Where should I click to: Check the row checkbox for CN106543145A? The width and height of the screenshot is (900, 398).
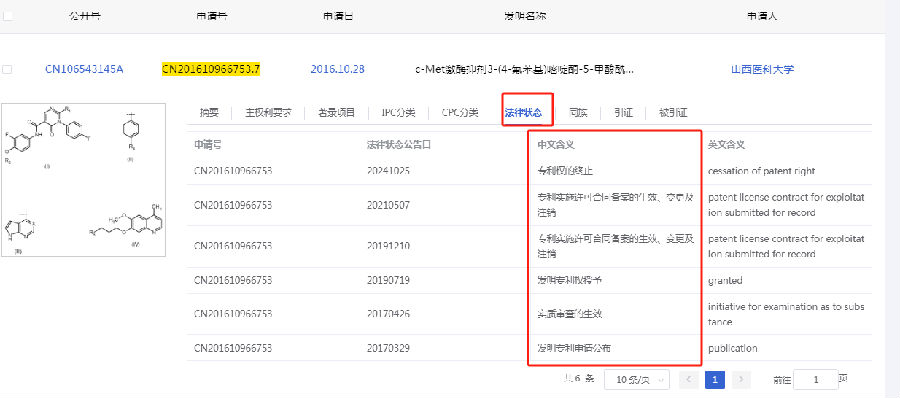pyautogui.click(x=7, y=69)
